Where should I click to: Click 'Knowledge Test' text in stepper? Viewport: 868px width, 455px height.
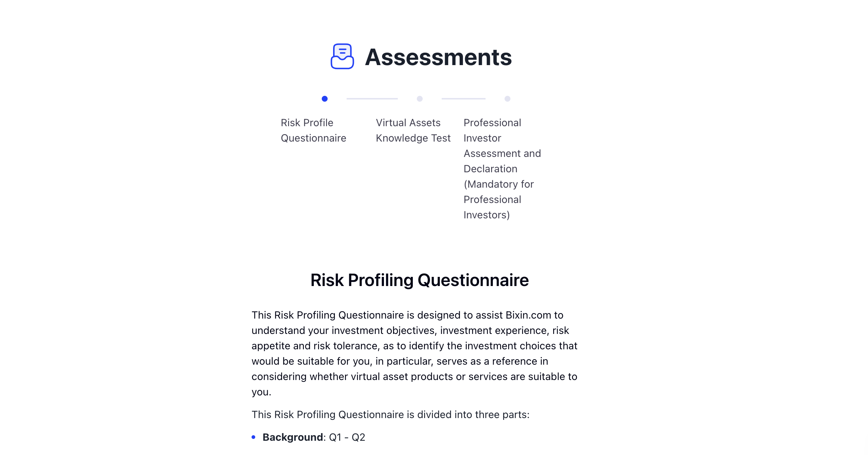413,138
